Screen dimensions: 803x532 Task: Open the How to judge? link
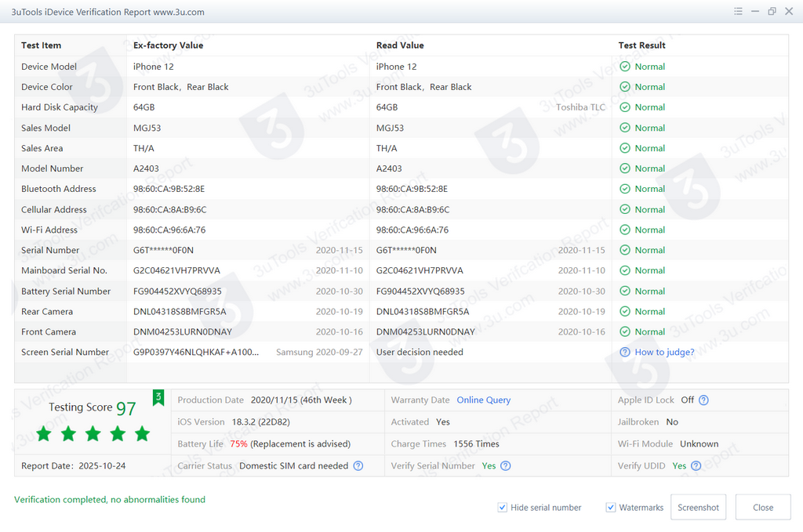(x=665, y=352)
